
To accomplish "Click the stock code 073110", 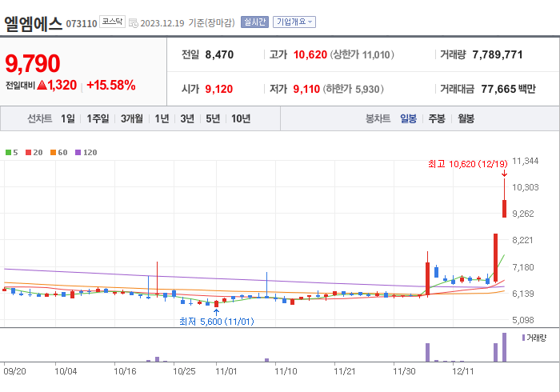I will [82, 24].
